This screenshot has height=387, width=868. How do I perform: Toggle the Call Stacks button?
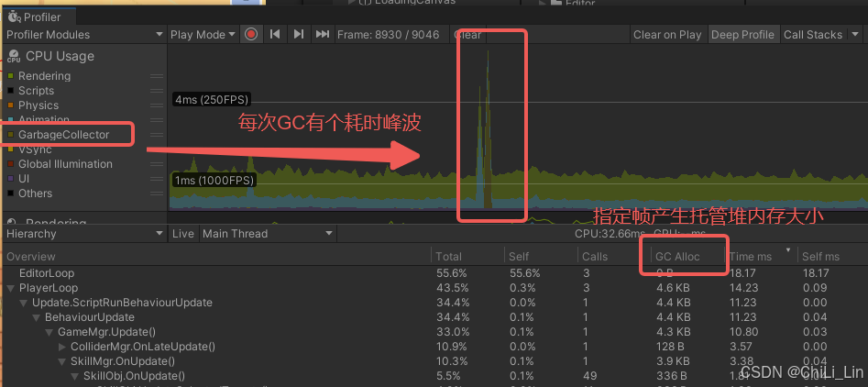coord(813,34)
